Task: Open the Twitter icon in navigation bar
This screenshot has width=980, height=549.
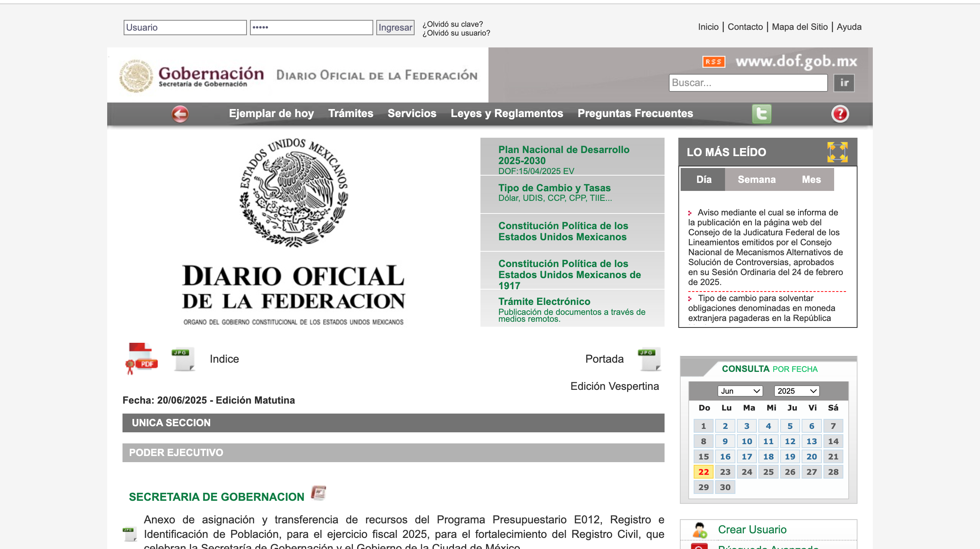Action: pyautogui.click(x=761, y=114)
